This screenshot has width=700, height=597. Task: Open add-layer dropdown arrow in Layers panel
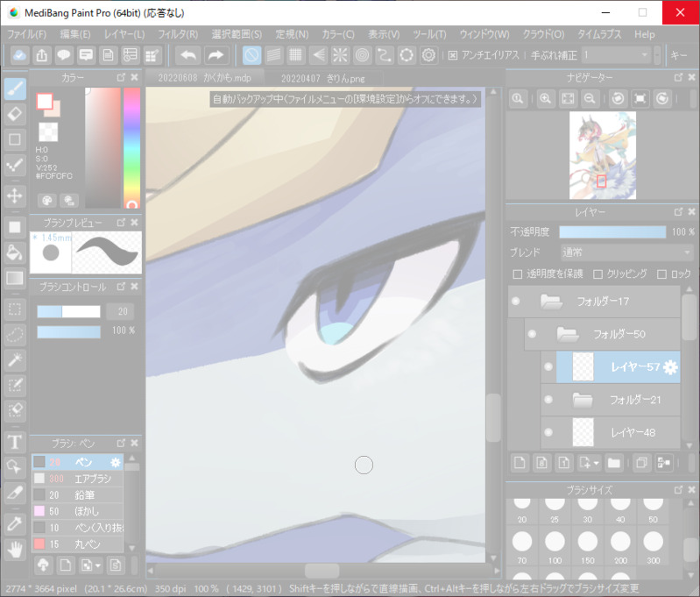pos(596,463)
